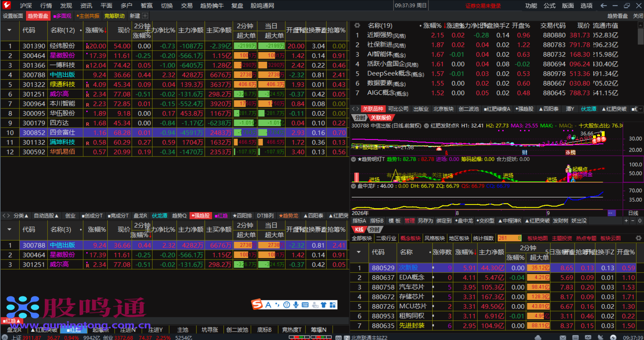Click the 板块地图 link
Image resolution: width=644 pixels, height=340 pixels.
(537, 238)
